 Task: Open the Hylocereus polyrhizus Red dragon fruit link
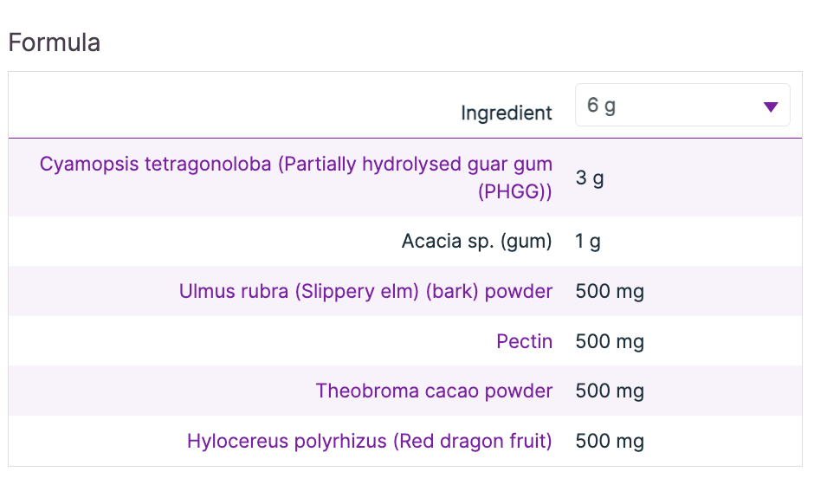[x=369, y=441]
